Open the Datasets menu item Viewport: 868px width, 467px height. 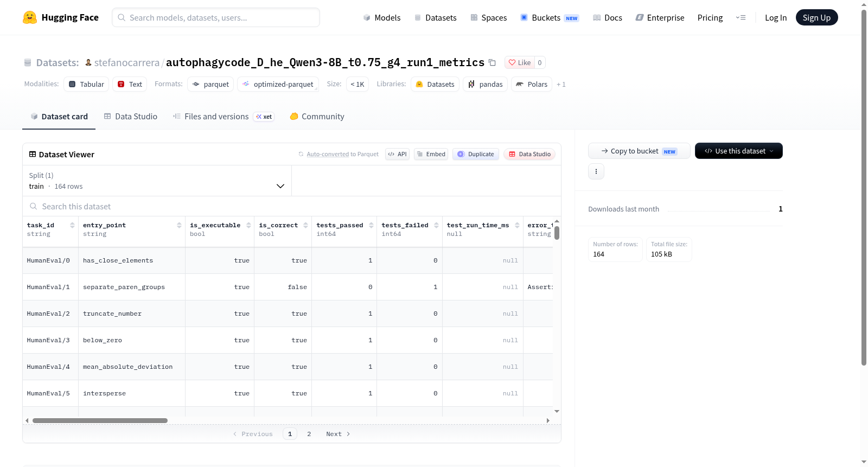point(435,18)
